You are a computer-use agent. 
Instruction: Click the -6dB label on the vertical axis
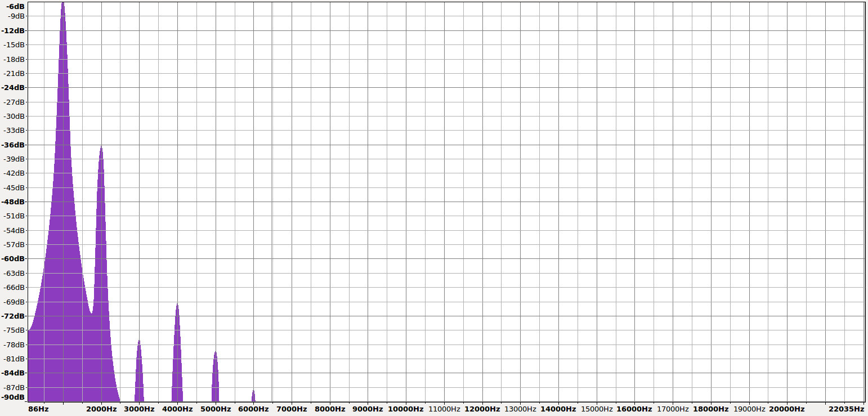point(15,6)
